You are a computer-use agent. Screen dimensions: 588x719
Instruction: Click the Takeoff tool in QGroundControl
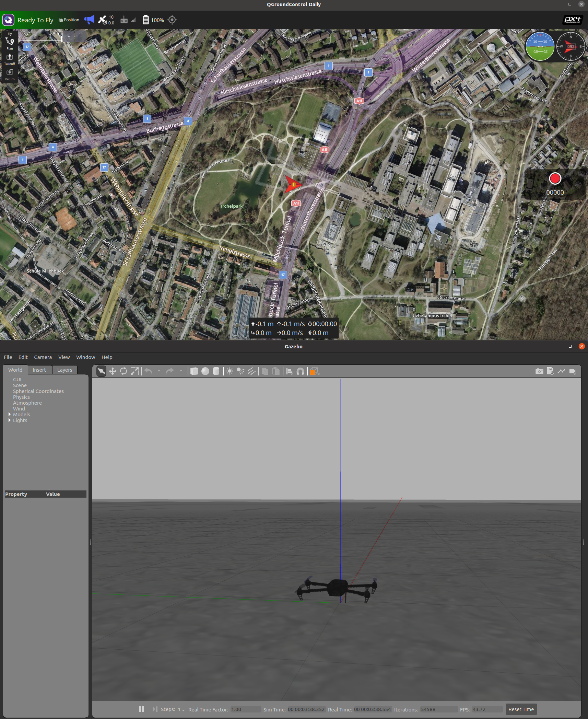[10, 59]
